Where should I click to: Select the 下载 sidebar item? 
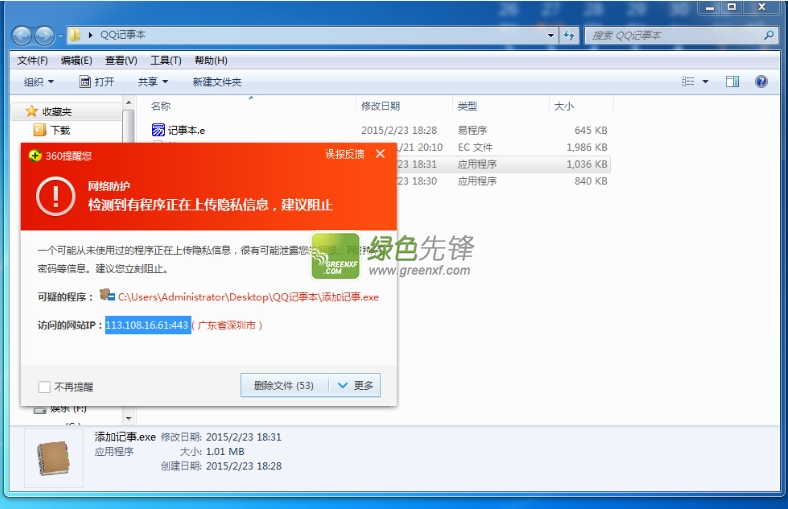[60, 131]
